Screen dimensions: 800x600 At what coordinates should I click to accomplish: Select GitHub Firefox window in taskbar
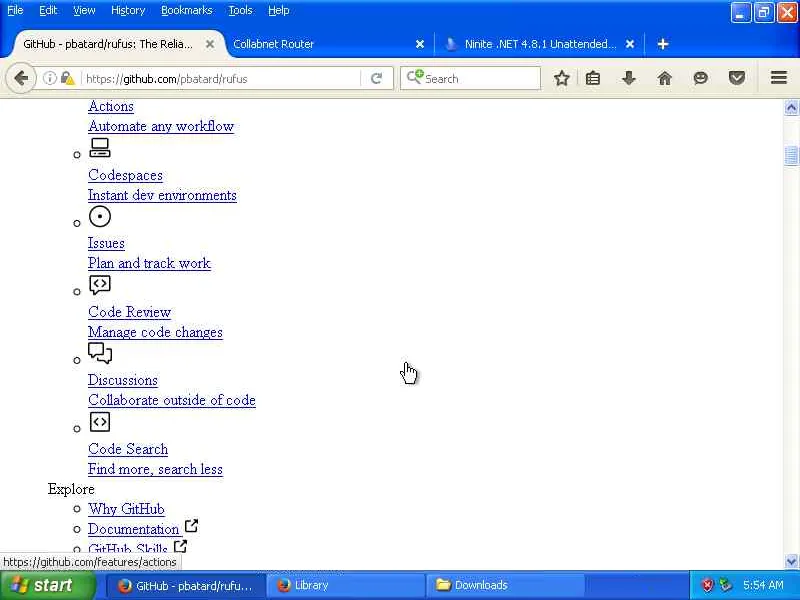point(187,585)
